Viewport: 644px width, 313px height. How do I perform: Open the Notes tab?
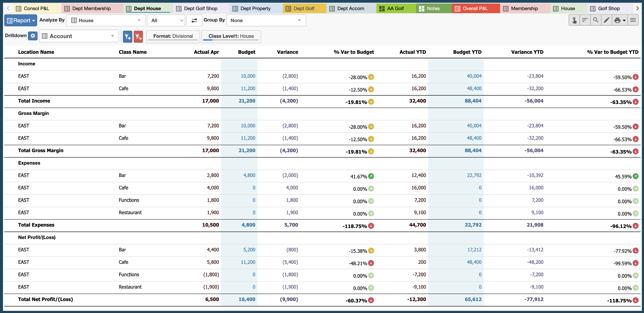click(x=433, y=8)
